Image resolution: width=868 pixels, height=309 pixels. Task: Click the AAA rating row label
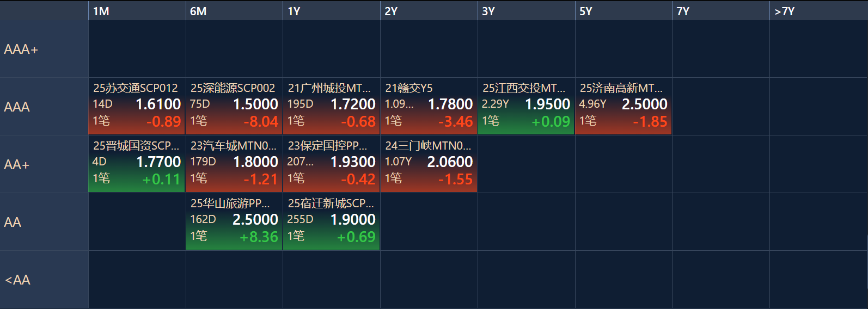44,107
